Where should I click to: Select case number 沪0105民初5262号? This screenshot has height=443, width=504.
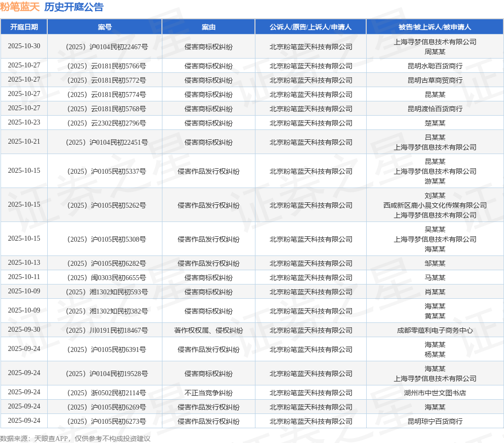coord(107,205)
